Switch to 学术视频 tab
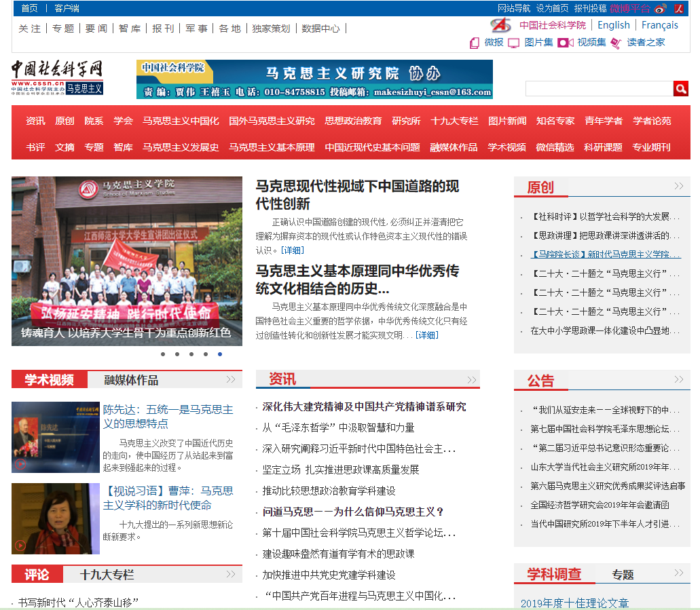Image resolution: width=700 pixels, height=610 pixels. click(x=49, y=380)
